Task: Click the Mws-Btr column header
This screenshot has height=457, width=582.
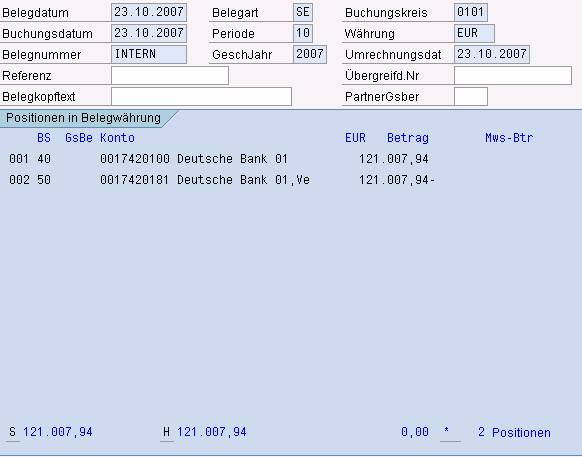Action: click(509, 138)
